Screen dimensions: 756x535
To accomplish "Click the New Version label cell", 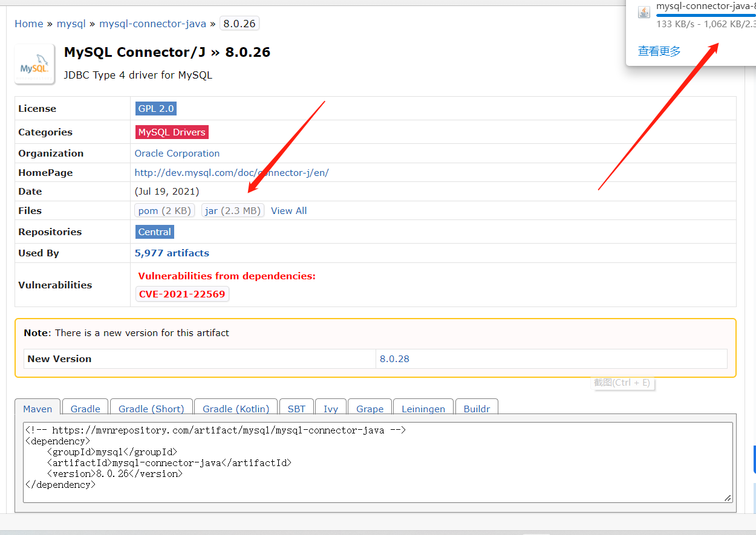I will (x=200, y=359).
